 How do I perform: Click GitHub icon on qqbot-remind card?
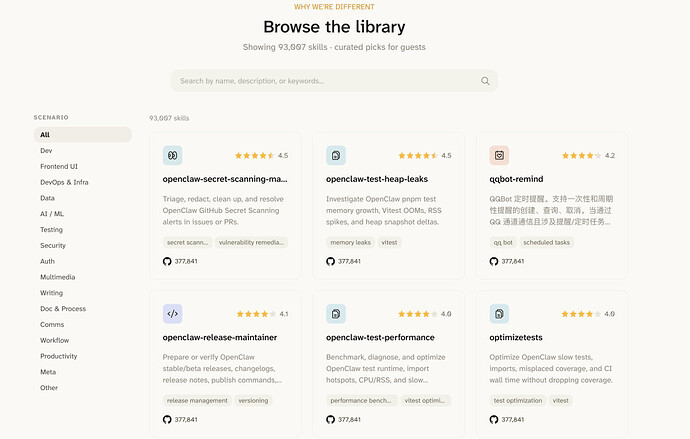point(494,261)
